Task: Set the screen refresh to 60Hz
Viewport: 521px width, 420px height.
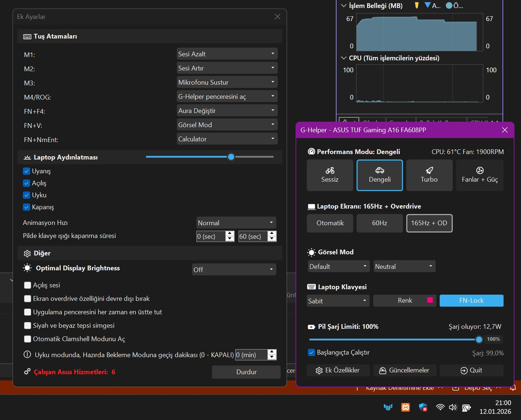Action: tap(380, 223)
